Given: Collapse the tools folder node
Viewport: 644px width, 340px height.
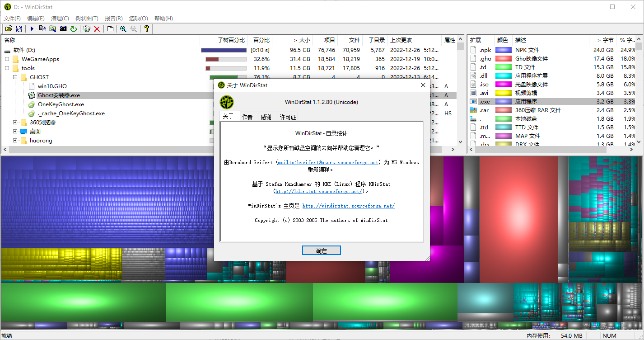Looking at the screenshot, I should coord(7,68).
